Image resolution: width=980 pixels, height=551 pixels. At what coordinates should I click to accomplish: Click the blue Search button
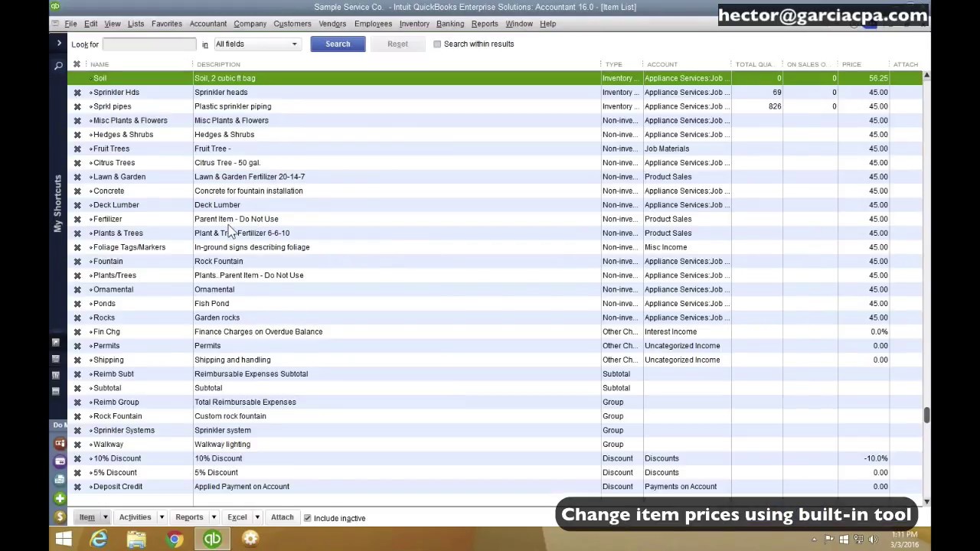click(x=338, y=44)
